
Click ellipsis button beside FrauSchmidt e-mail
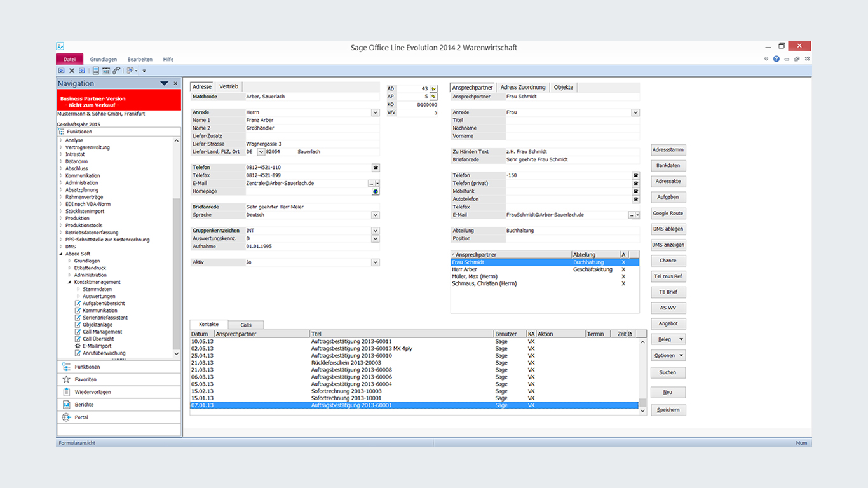(x=631, y=215)
